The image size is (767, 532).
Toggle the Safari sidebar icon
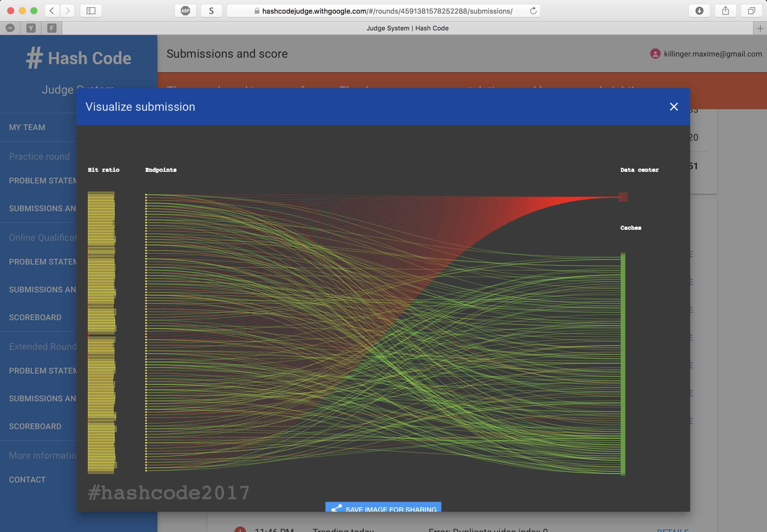pyautogui.click(x=91, y=11)
